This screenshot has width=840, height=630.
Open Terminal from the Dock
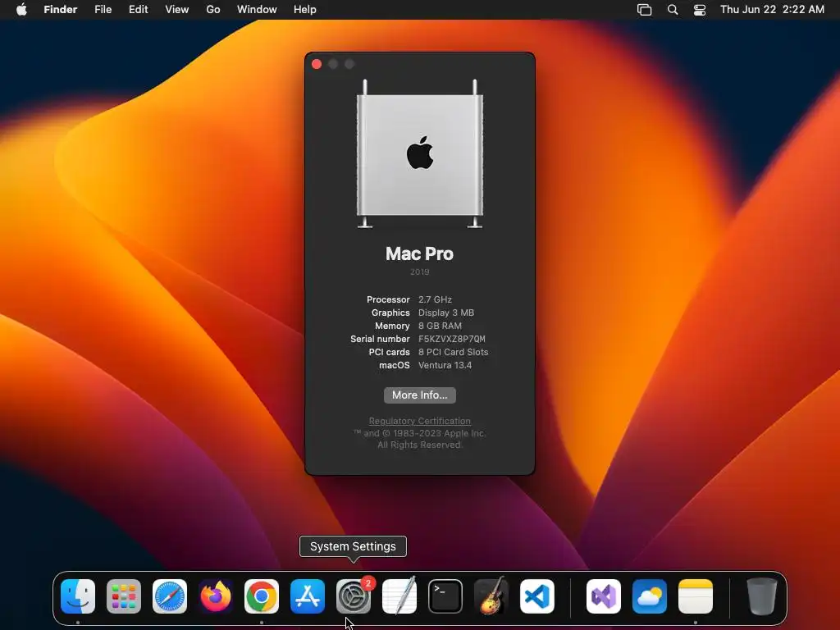click(x=445, y=596)
